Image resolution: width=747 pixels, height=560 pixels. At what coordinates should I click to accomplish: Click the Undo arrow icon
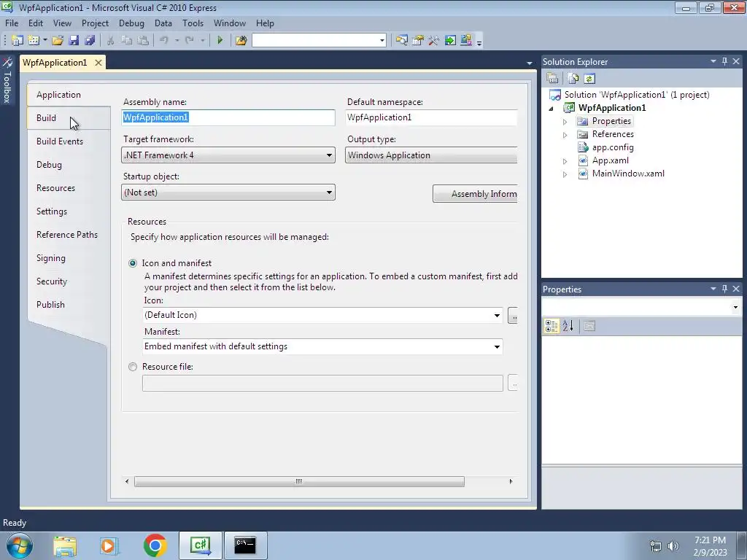click(x=164, y=41)
